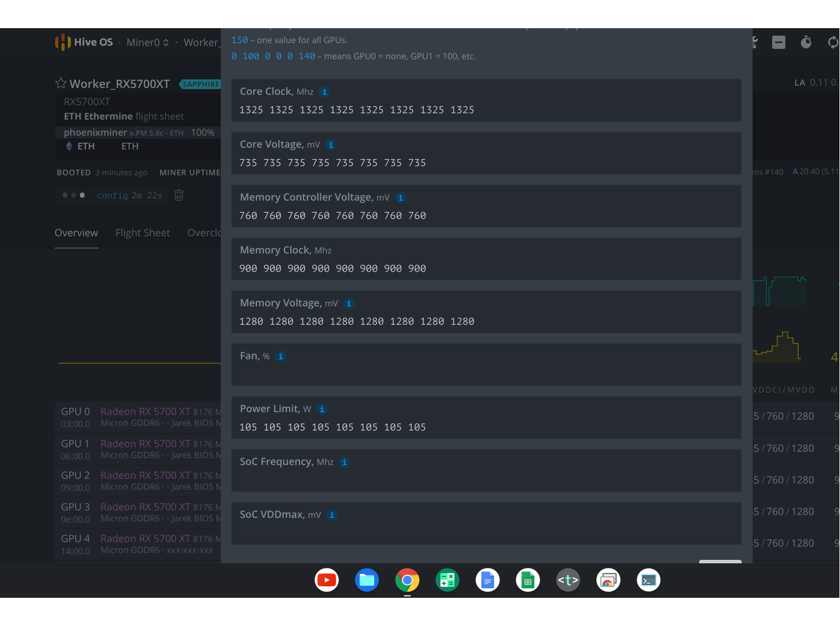
Task: Click the stopwatch icon in top toolbar
Action: [x=806, y=42]
